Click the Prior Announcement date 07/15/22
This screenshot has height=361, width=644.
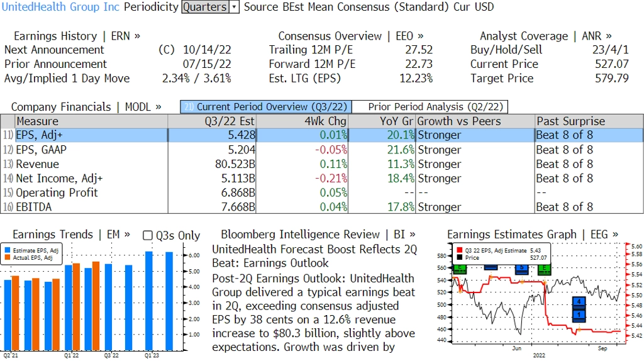[207, 64]
